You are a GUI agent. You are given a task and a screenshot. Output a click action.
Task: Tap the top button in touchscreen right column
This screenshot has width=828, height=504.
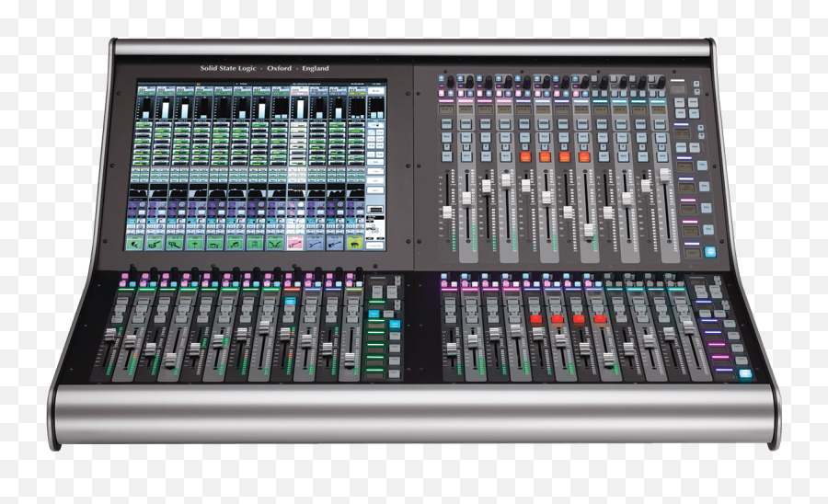coord(376,91)
